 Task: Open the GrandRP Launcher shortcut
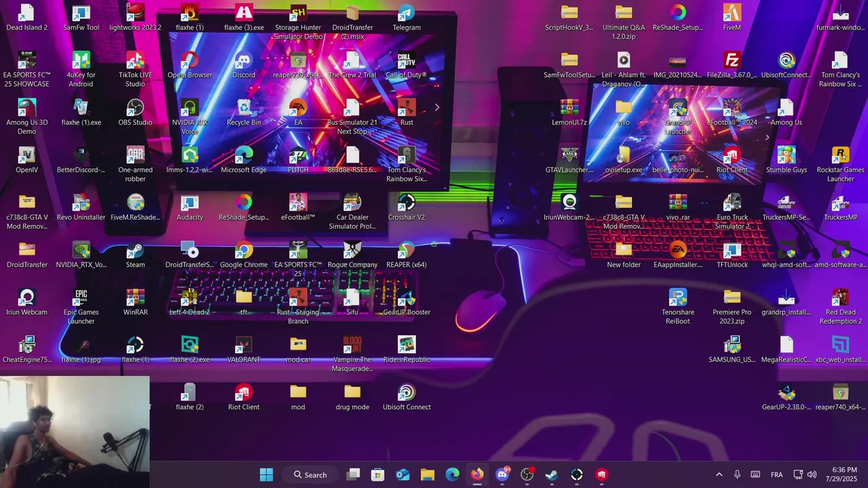[677, 117]
